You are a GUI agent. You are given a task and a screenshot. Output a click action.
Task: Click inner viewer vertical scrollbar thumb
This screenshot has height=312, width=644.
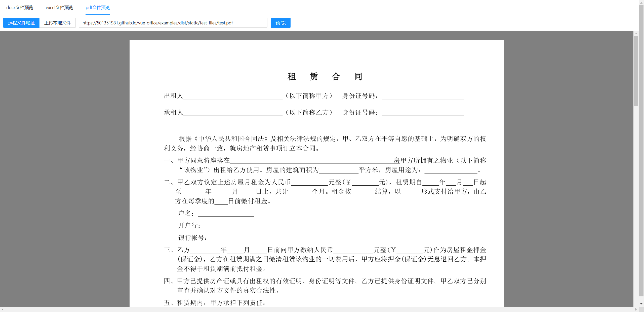click(x=636, y=71)
